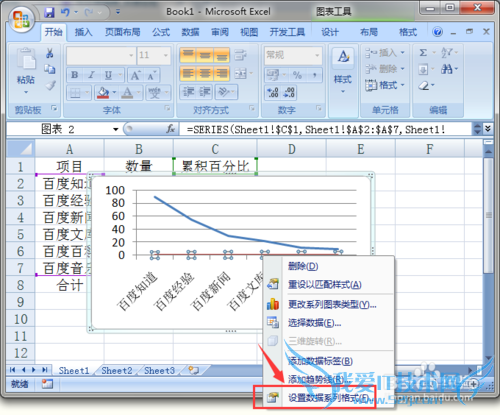Apply the fill color paint bucket
The height and width of the screenshot is (415, 500).
pyautogui.click(x=103, y=92)
